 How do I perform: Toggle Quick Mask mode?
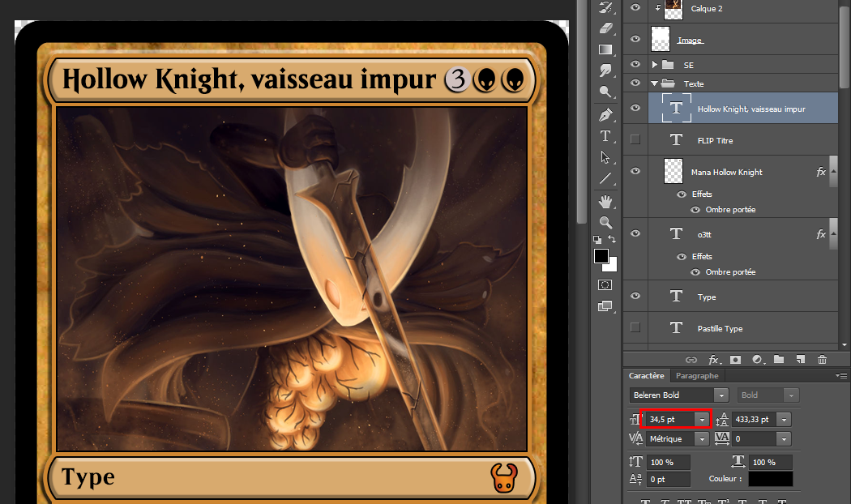pyautogui.click(x=605, y=285)
